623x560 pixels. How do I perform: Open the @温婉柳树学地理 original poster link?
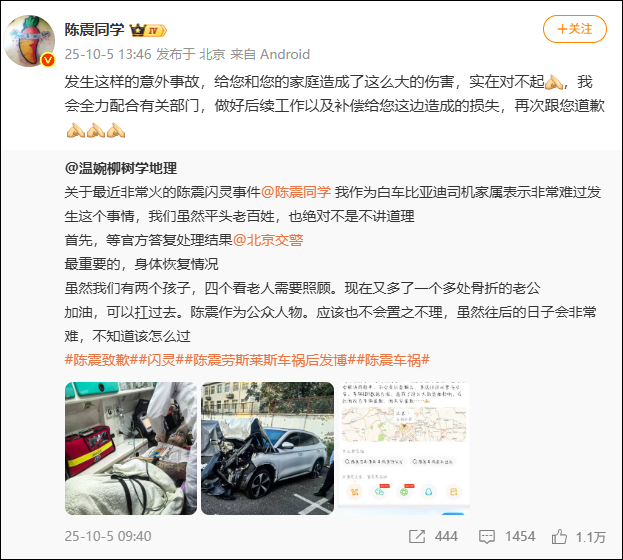121,168
